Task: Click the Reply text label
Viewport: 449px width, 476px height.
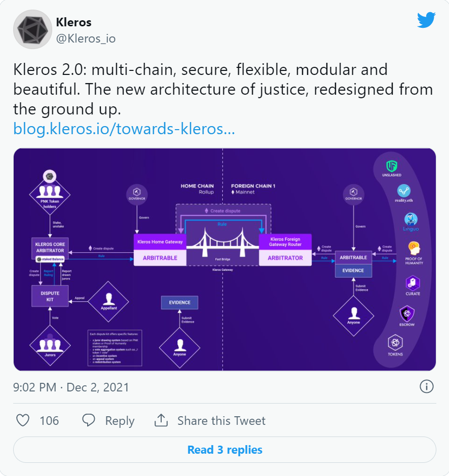Action: tap(120, 421)
